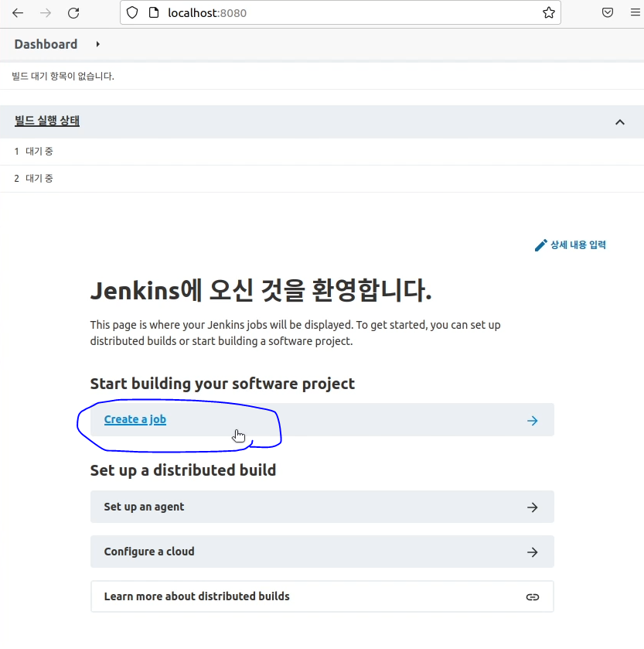644x649 pixels.
Task: Save page to Pocket icon
Action: pyautogui.click(x=607, y=12)
